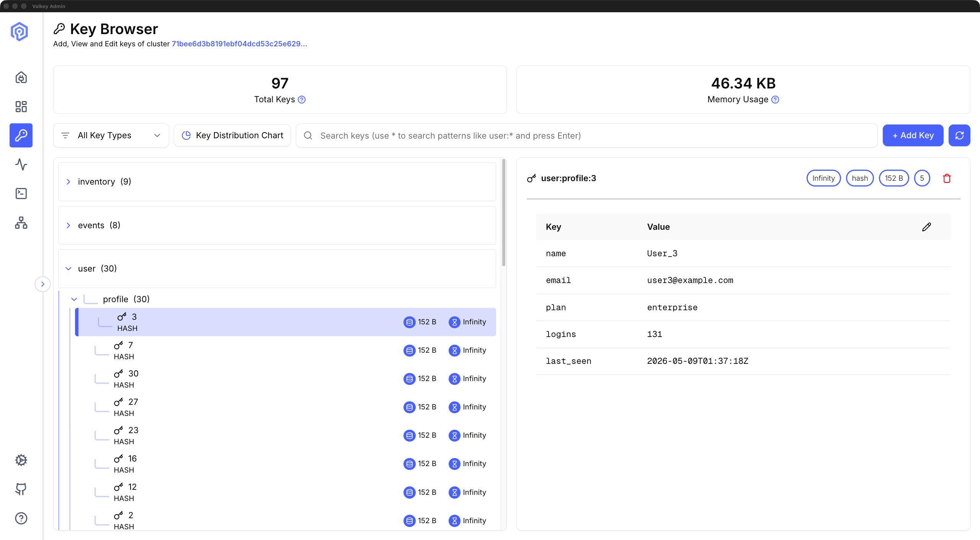The width and height of the screenshot is (980, 540).
Task: Click the pencil edit icon in Value header
Action: pyautogui.click(x=926, y=227)
